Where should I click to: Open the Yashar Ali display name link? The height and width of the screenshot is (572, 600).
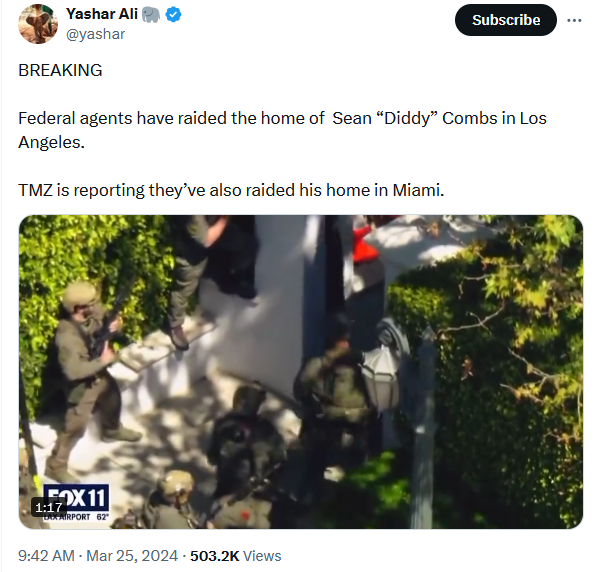click(102, 14)
